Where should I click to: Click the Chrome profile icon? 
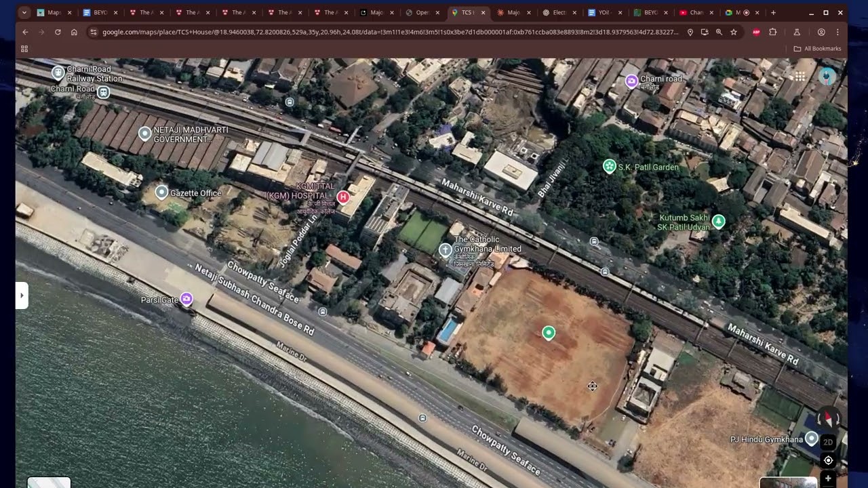pos(821,32)
